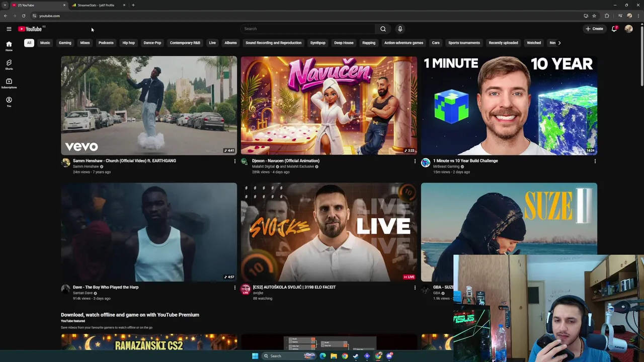
Task: Select the Mixes chip
Action: tap(85, 43)
